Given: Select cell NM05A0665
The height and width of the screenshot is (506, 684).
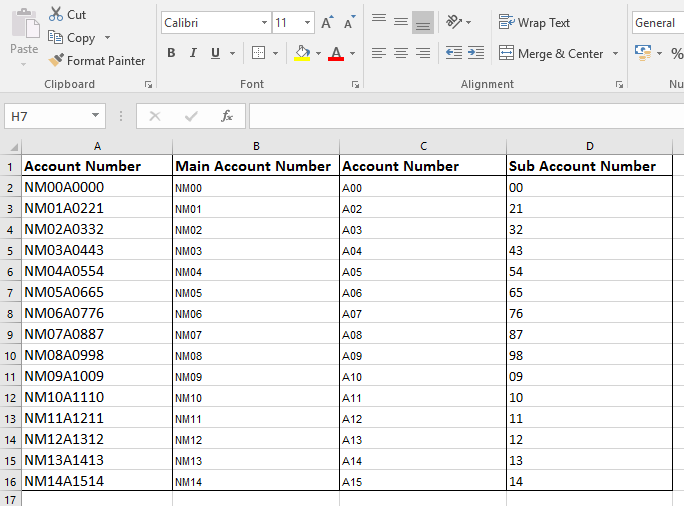Looking at the screenshot, I should coord(97,292).
